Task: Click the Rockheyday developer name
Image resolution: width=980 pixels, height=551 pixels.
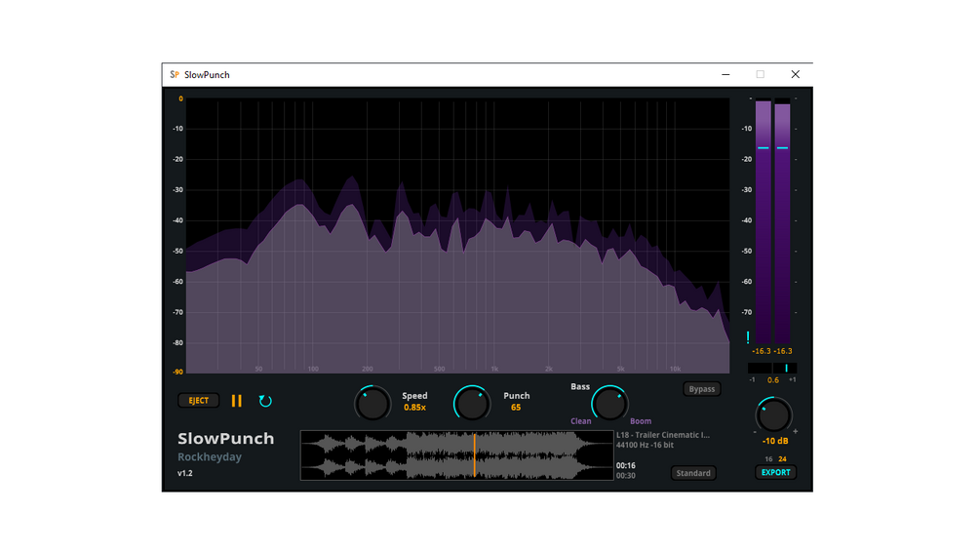Action: click(210, 456)
